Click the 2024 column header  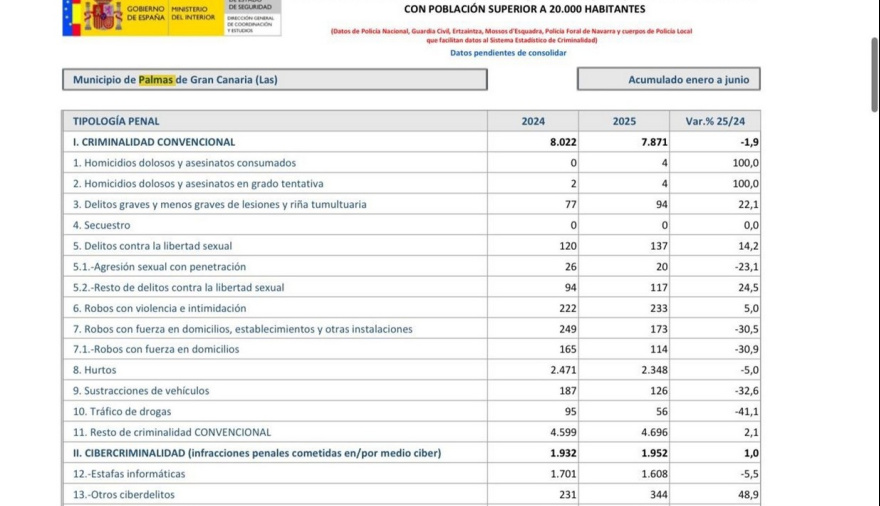tap(533, 121)
